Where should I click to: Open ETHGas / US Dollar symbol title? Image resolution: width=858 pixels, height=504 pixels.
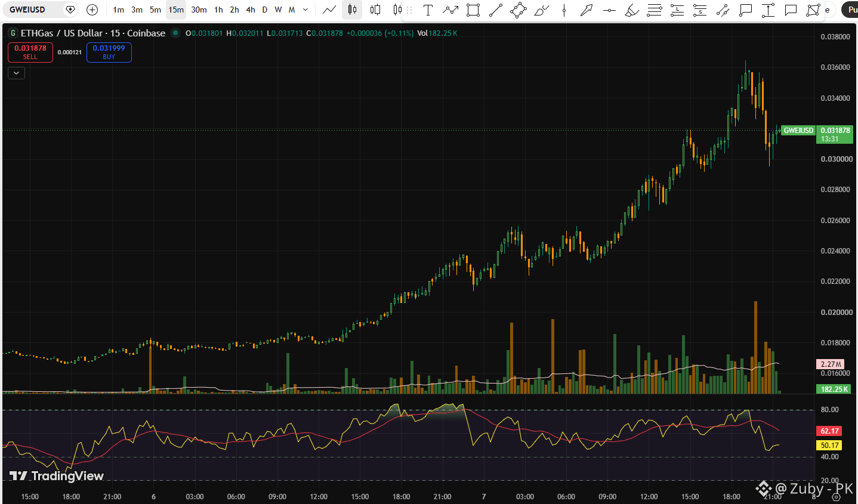93,33
